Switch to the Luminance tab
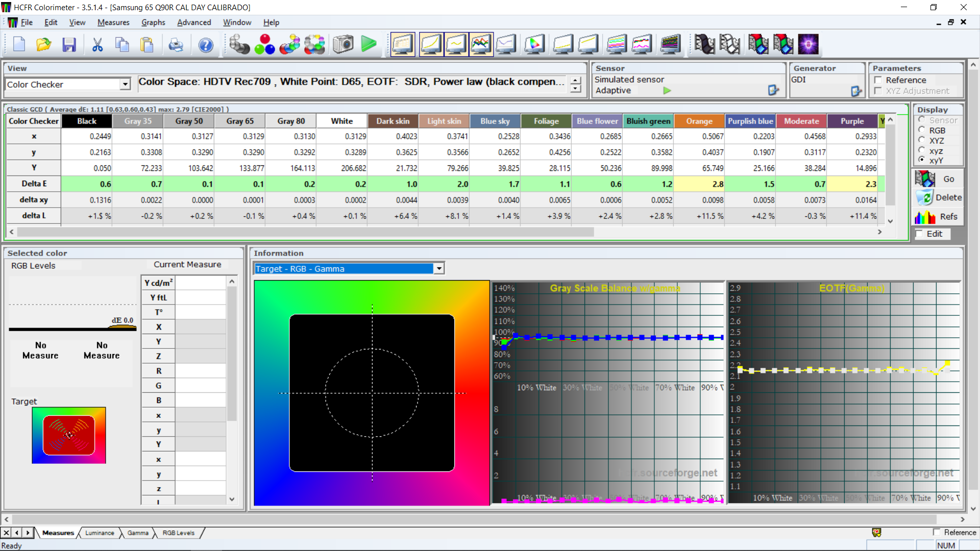This screenshot has height=551, width=980. (100, 533)
